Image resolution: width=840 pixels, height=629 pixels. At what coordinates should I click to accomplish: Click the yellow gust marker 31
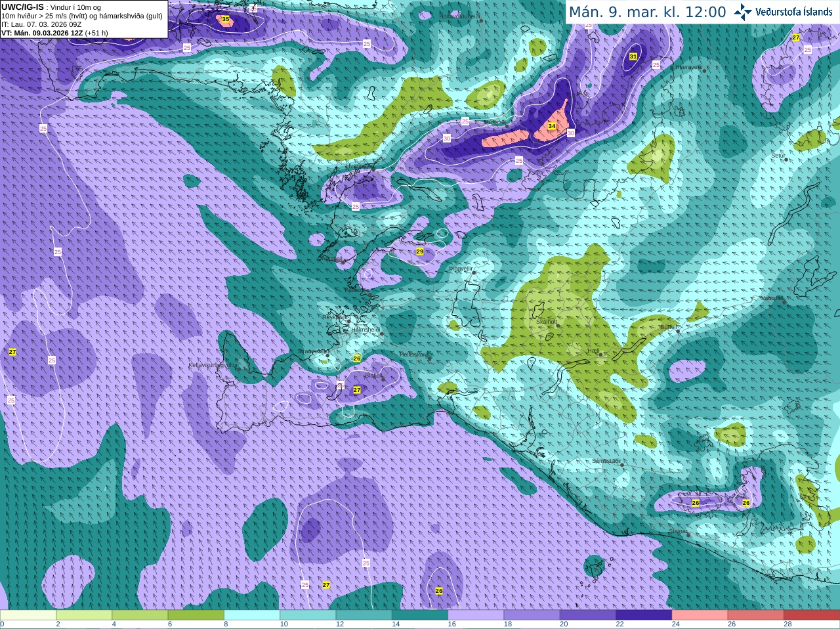(x=633, y=56)
